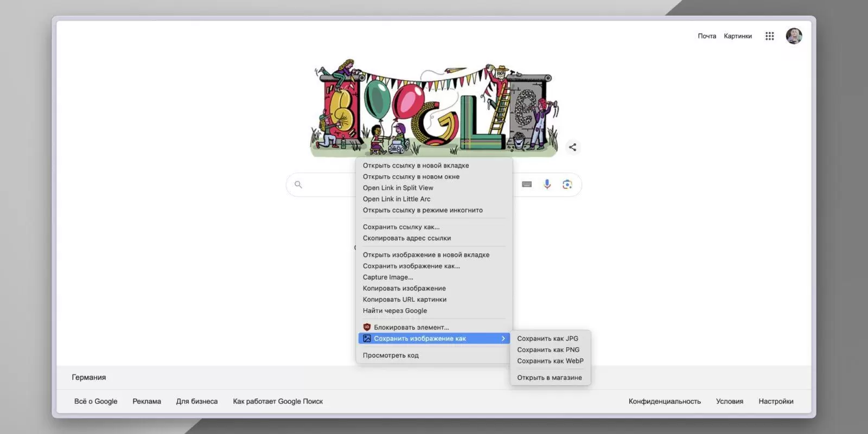Pick Сохранить как WebP
The width and height of the screenshot is (868, 434).
point(550,361)
